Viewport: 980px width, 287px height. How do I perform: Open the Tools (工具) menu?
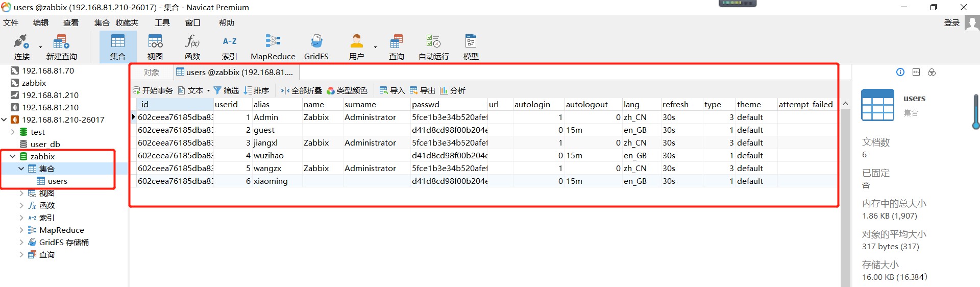click(x=162, y=22)
